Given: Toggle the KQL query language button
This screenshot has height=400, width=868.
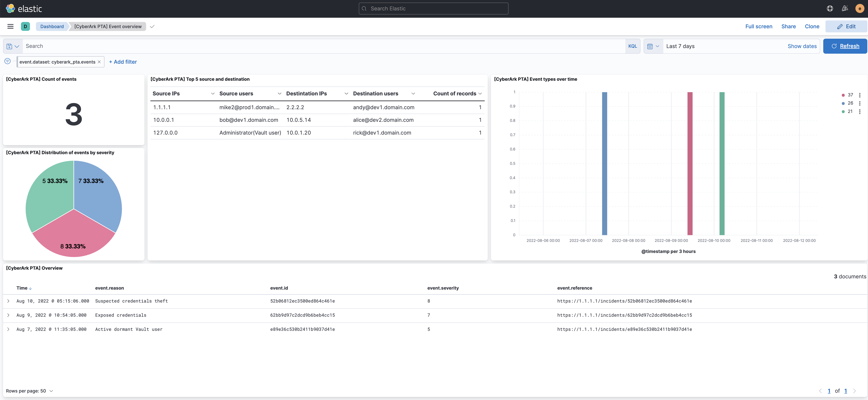Looking at the screenshot, I should (x=633, y=46).
